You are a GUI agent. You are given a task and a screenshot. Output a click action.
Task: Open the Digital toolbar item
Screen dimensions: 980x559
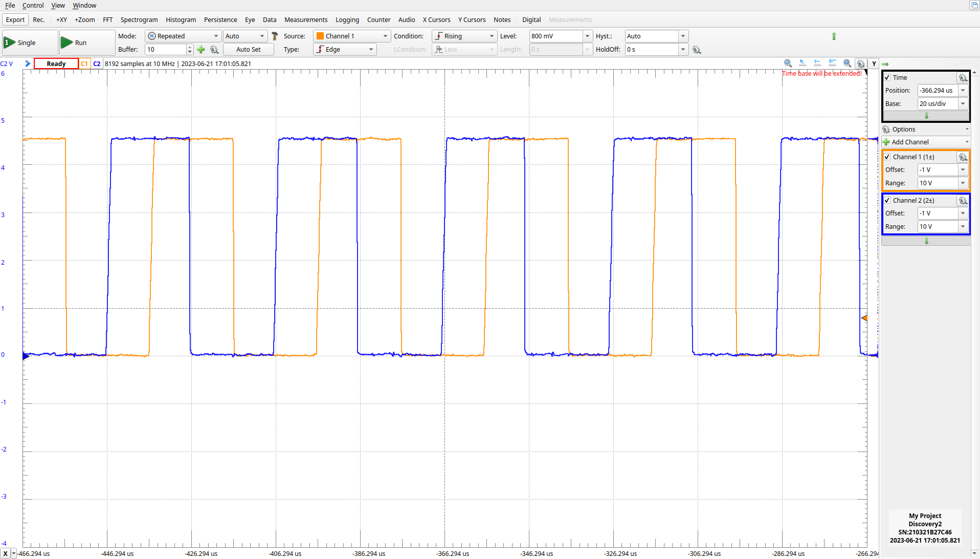tap(531, 19)
